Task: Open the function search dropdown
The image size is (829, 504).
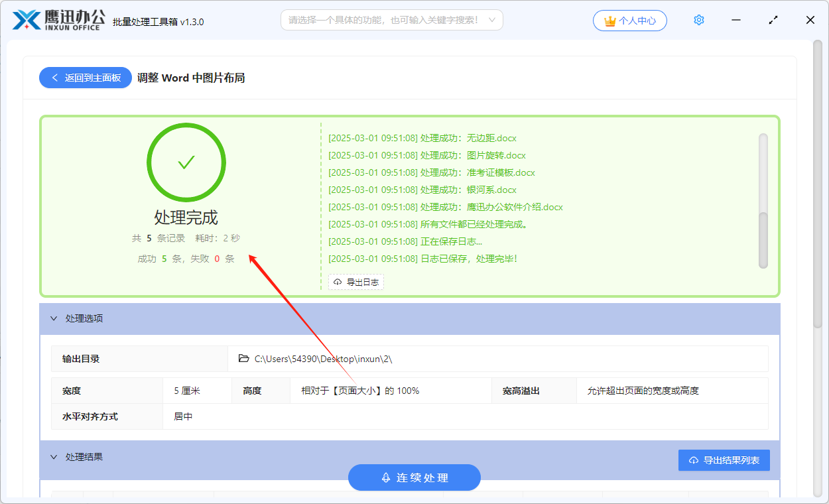Action: 492,20
